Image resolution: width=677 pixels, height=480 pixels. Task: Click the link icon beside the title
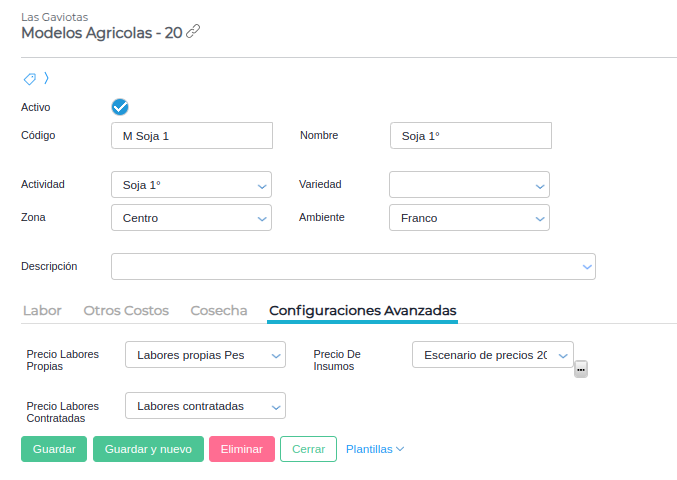pos(193,31)
